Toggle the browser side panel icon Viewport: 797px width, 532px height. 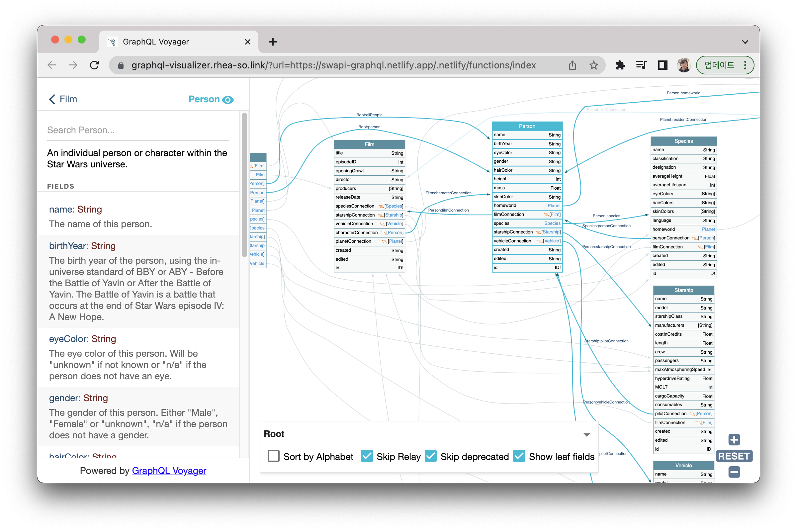click(x=662, y=65)
